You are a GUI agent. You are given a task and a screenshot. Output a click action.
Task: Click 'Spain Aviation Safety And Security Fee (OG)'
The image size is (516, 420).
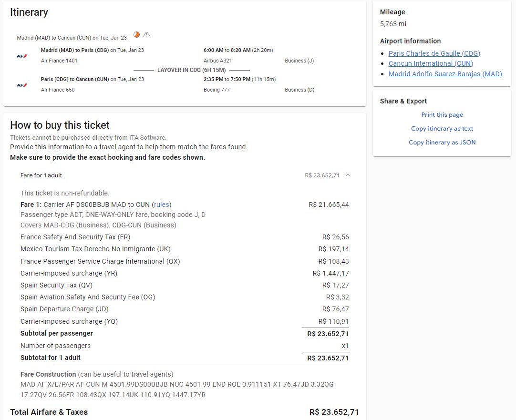point(88,297)
